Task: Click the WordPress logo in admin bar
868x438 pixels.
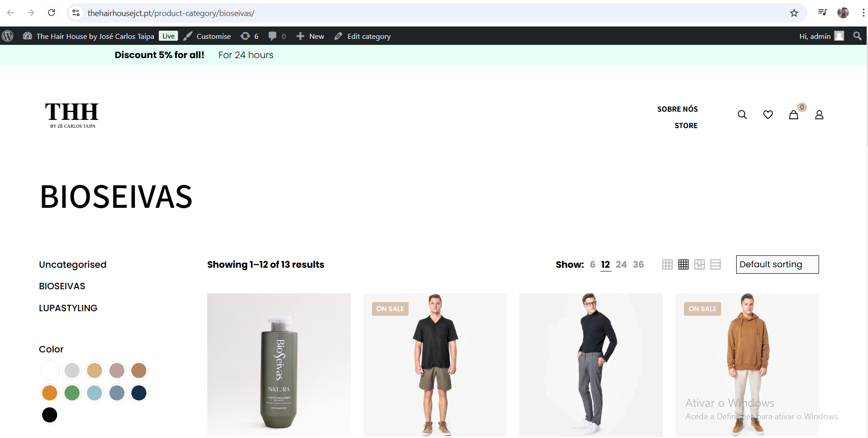Action: (x=8, y=36)
